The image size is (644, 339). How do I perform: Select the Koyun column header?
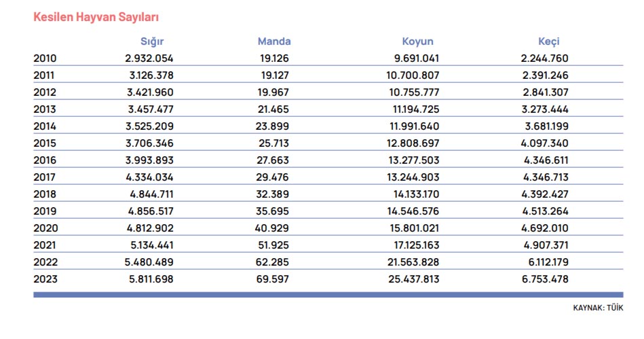coord(417,41)
